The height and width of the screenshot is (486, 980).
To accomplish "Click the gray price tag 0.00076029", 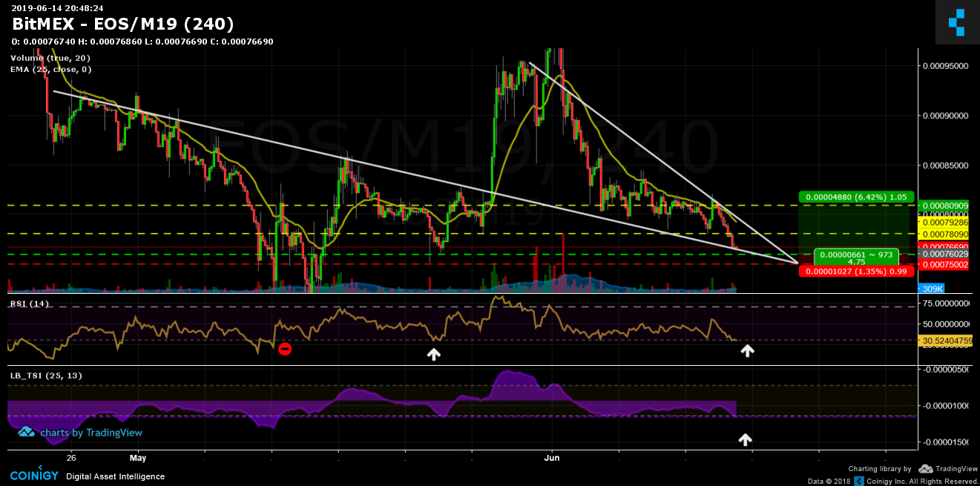I will coord(942,254).
